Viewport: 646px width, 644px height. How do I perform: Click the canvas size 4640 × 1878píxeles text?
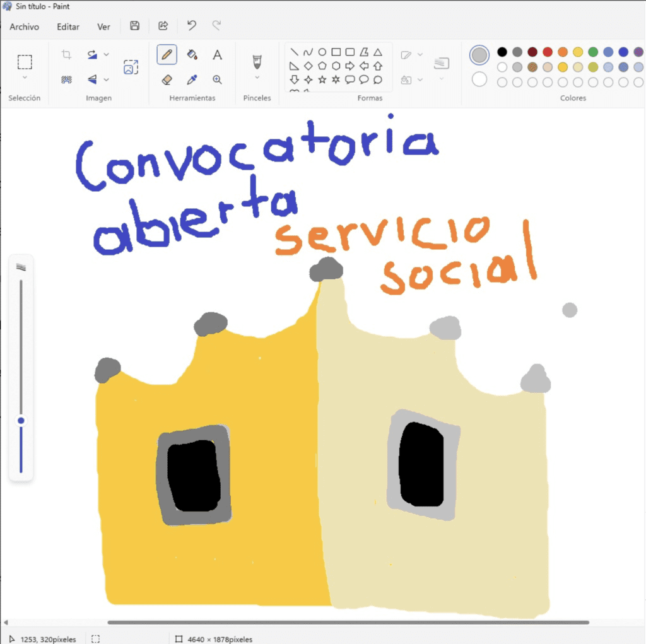tap(220, 639)
